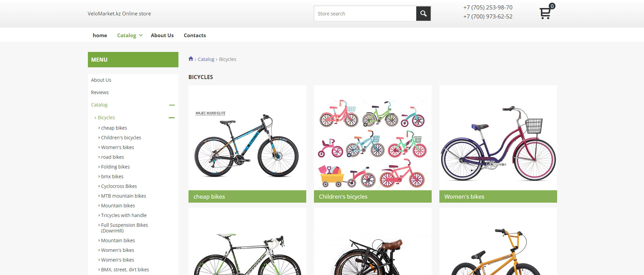The width and height of the screenshot is (644, 275).
Task: Click the VeloMarket.kz Online store logo text
Action: tap(119, 14)
